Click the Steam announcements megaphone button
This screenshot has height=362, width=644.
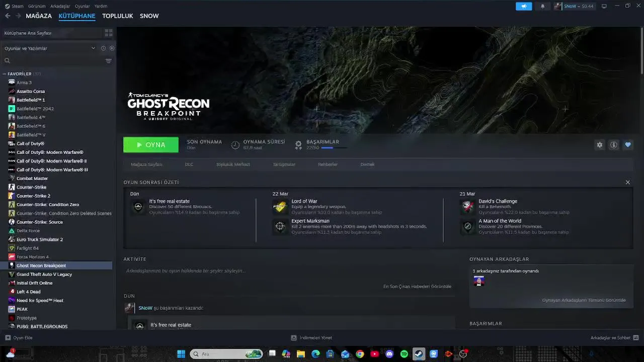(x=524, y=6)
